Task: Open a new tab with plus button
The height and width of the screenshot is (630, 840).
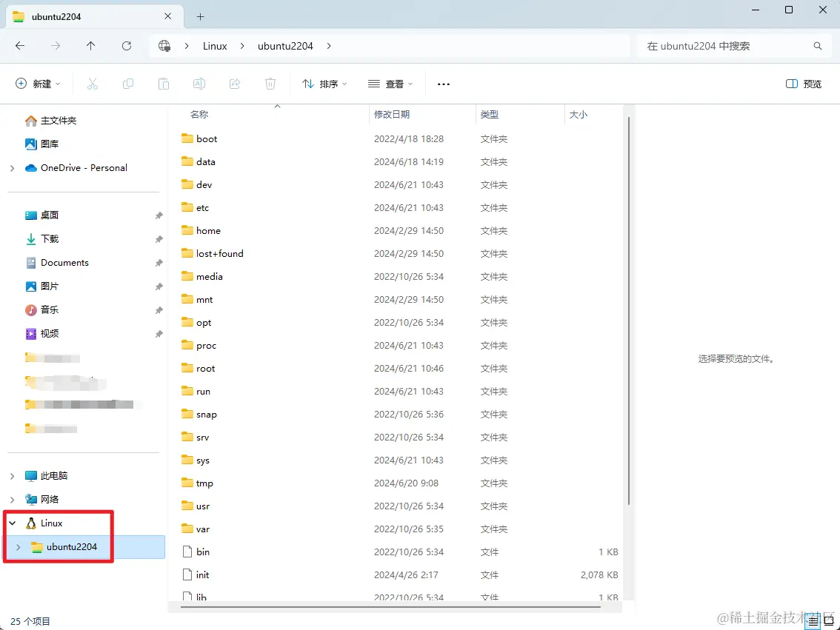Action: tap(200, 16)
